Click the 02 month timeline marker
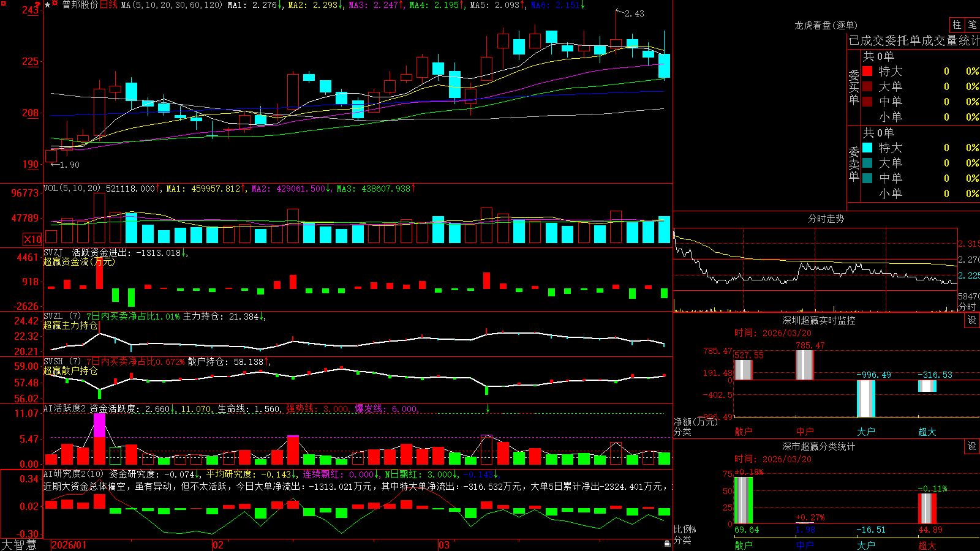The height and width of the screenshot is (551, 980). pyautogui.click(x=217, y=545)
